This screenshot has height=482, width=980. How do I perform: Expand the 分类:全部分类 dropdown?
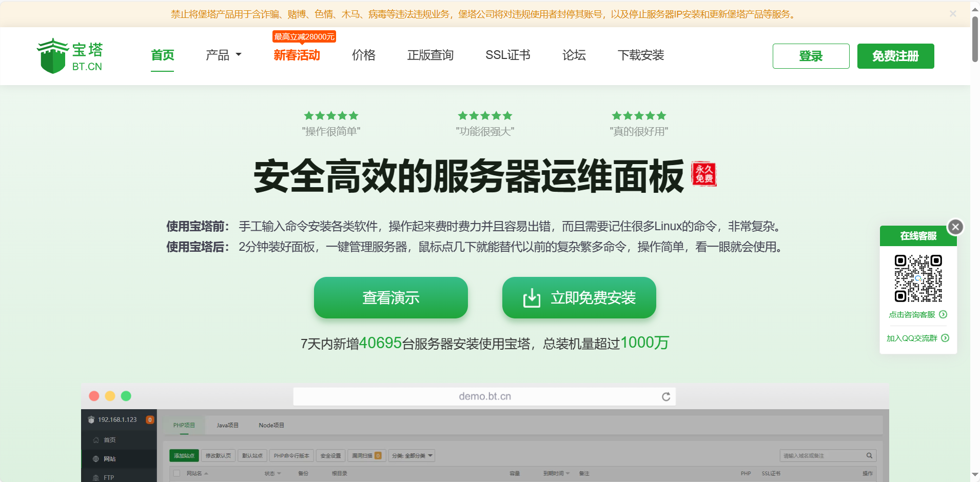click(x=411, y=455)
